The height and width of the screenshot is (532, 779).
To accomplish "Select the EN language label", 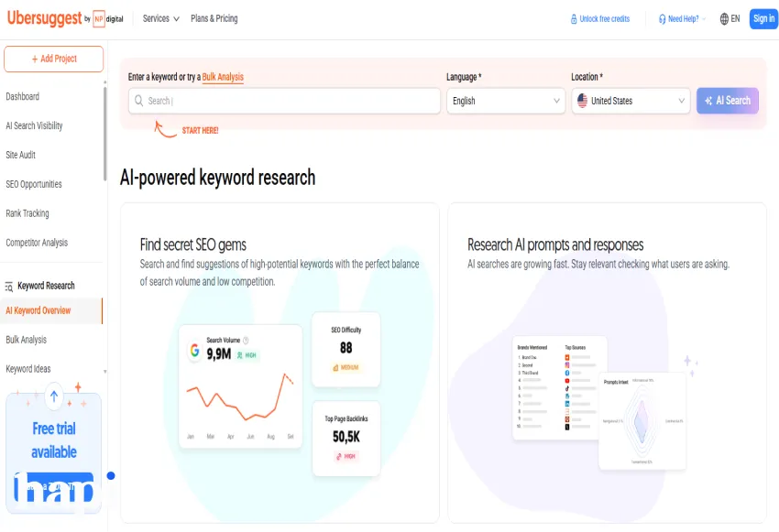I will point(735,19).
